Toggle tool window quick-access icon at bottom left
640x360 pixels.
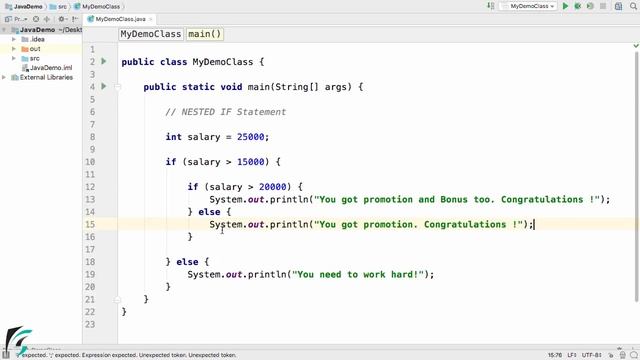(5, 355)
